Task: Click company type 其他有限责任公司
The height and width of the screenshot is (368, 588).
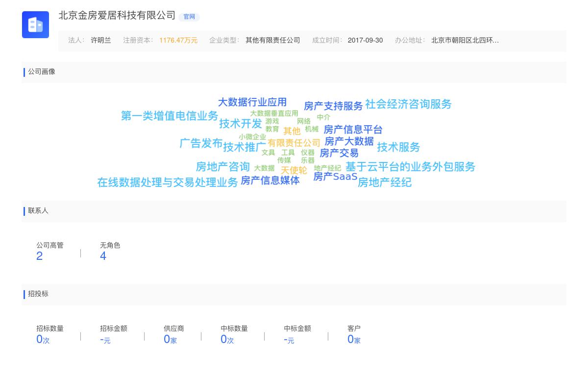Action: coord(273,41)
